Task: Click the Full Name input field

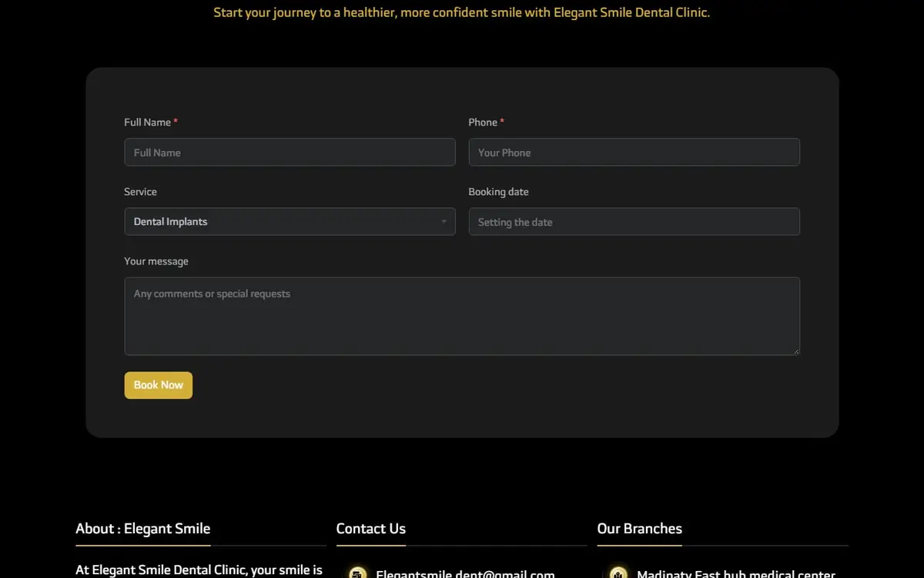Action: pyautogui.click(x=290, y=152)
